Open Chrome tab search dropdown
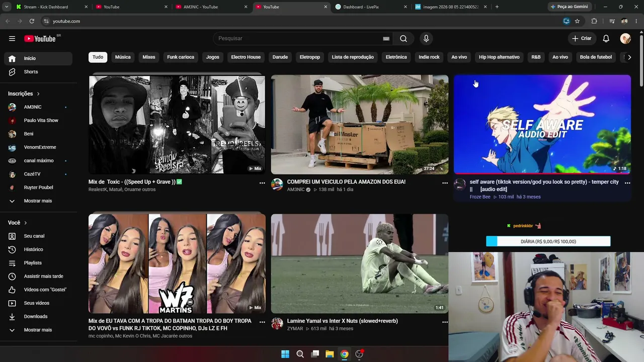644x362 pixels. coord(7,7)
